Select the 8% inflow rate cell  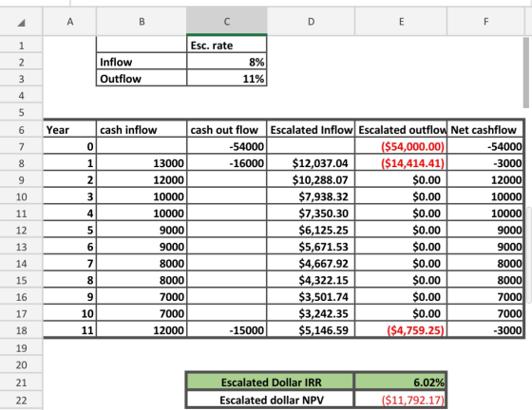point(227,62)
